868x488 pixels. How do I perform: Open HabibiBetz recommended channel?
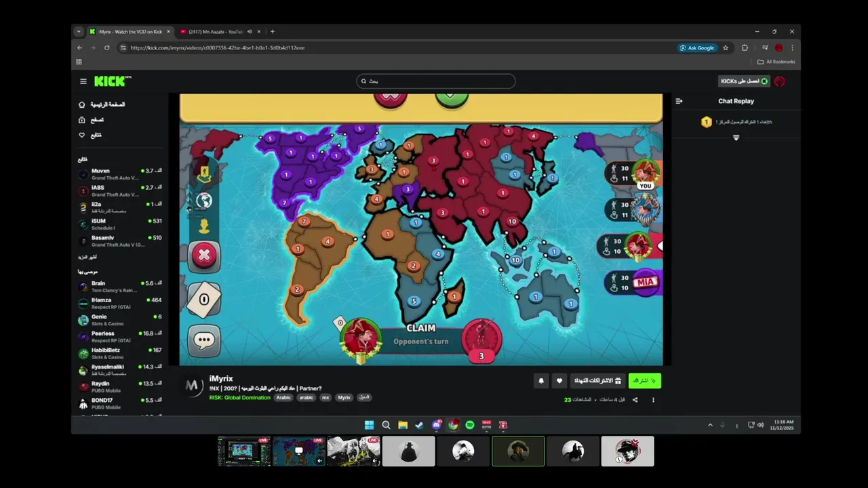coord(120,354)
